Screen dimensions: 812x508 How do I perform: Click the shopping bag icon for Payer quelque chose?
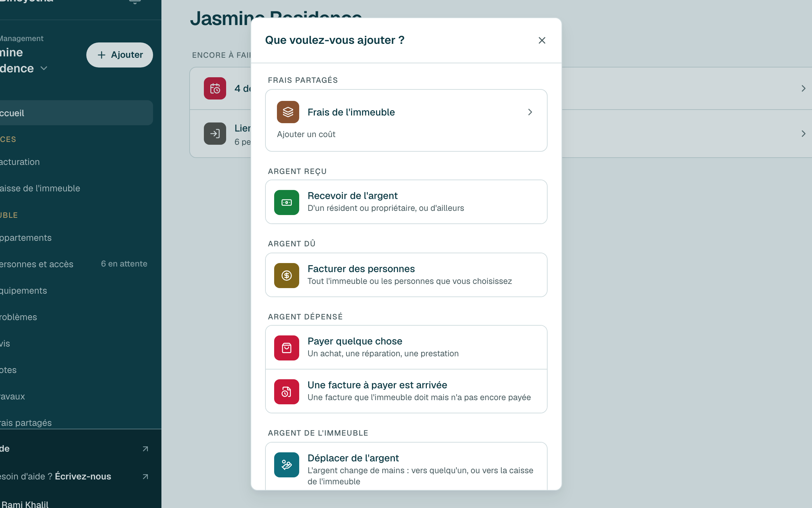point(287,348)
